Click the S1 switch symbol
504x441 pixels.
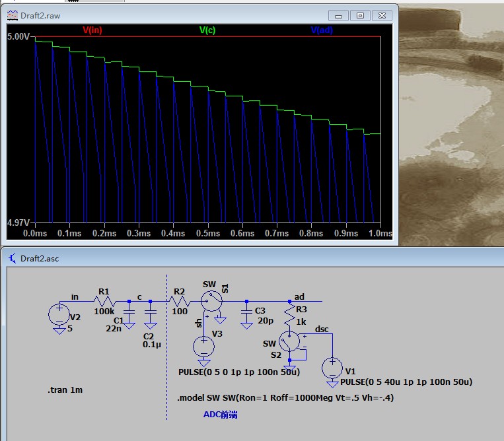tap(210, 302)
